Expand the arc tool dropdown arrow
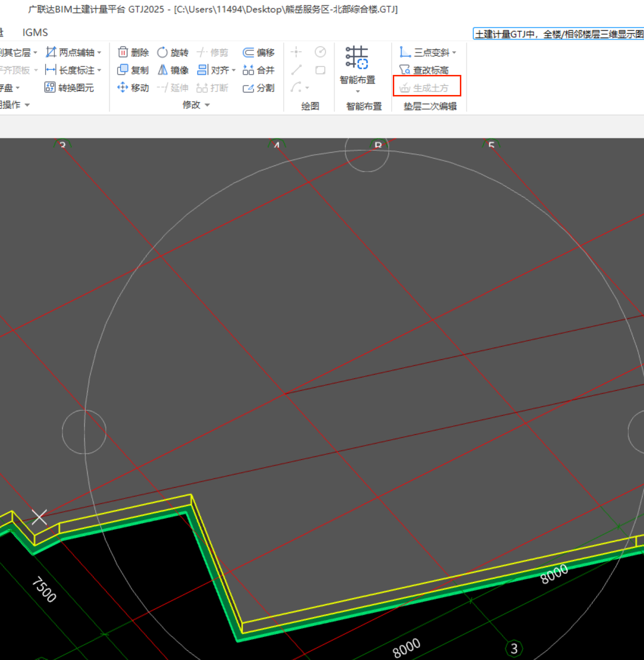The width and height of the screenshot is (644, 660). [307, 88]
